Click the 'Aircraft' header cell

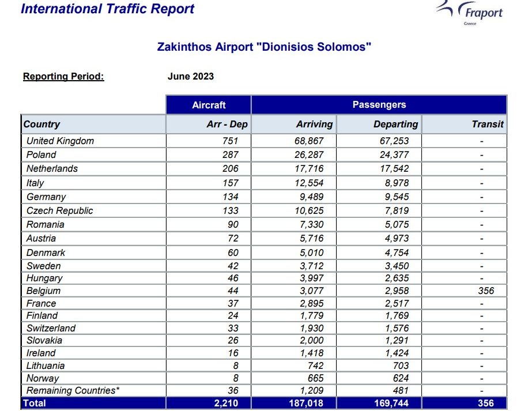coord(209,105)
